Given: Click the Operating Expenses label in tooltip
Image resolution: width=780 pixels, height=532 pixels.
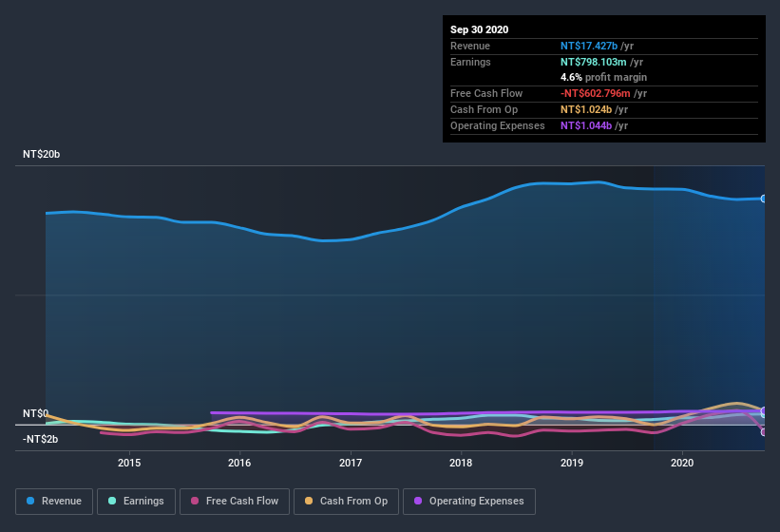Looking at the screenshot, I should [x=498, y=125].
